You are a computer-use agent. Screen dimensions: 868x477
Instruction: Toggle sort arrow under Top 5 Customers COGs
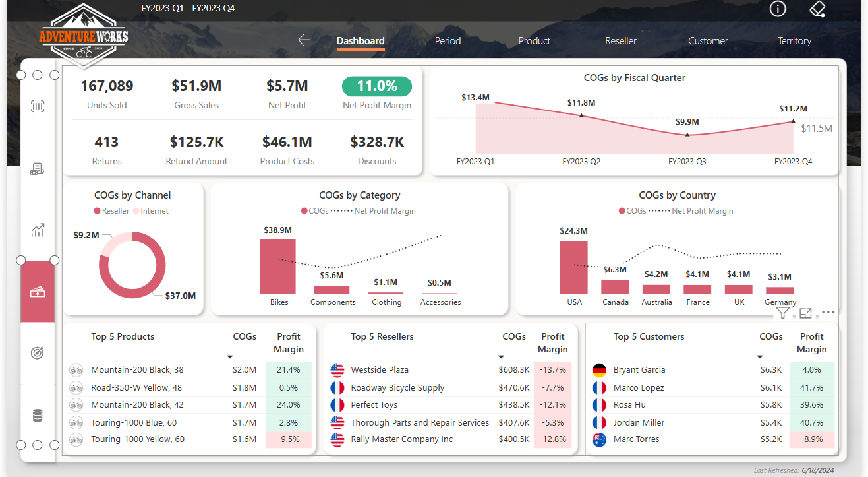coord(760,357)
